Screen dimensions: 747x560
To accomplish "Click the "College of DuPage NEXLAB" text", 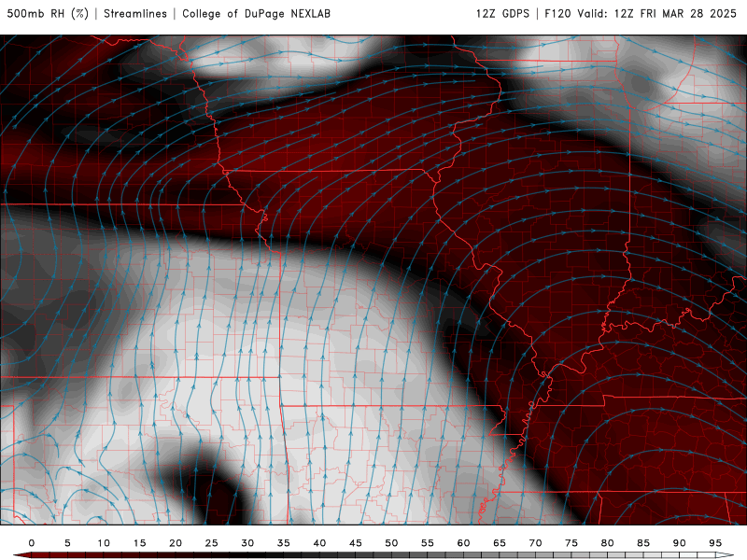I will 256,14.
